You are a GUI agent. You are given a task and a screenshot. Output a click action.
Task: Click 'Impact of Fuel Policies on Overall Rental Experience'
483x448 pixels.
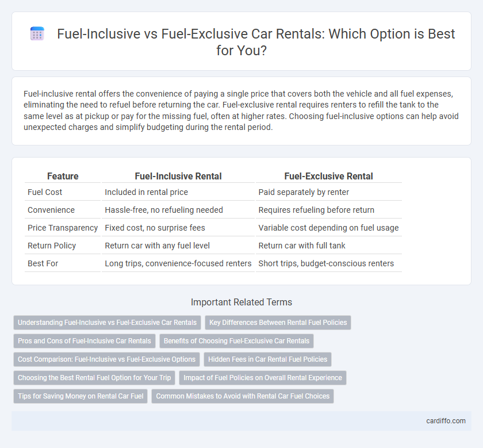point(263,378)
